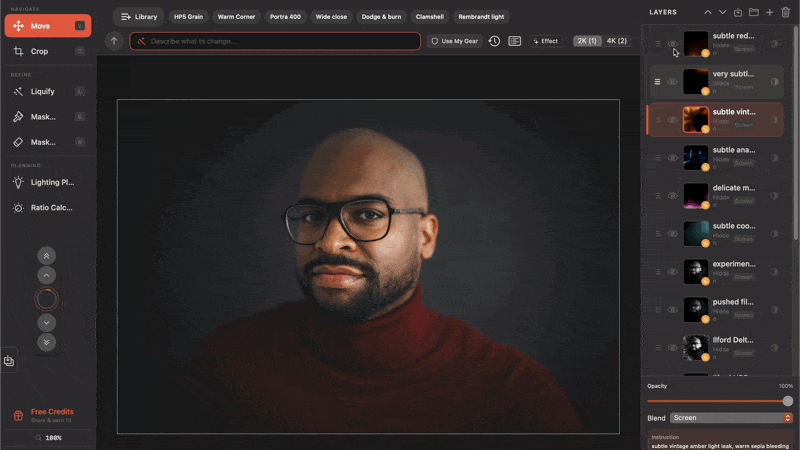Hide the 'subtle vint...' layer eye icon

click(x=673, y=120)
